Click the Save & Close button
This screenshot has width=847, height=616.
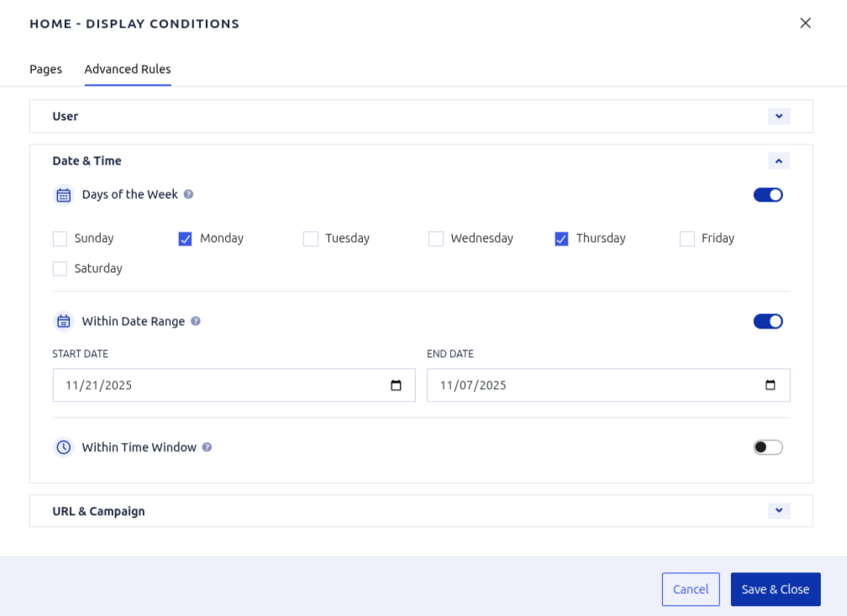coord(775,589)
